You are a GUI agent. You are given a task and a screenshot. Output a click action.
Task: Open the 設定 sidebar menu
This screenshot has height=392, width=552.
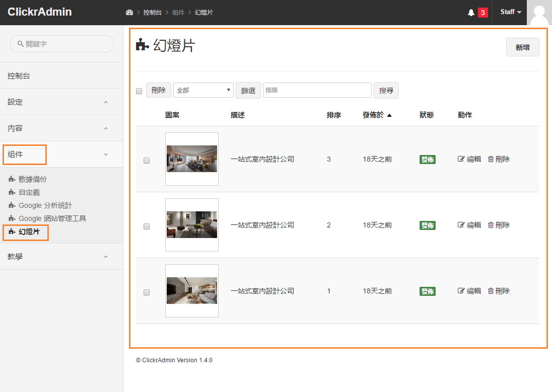(x=61, y=102)
